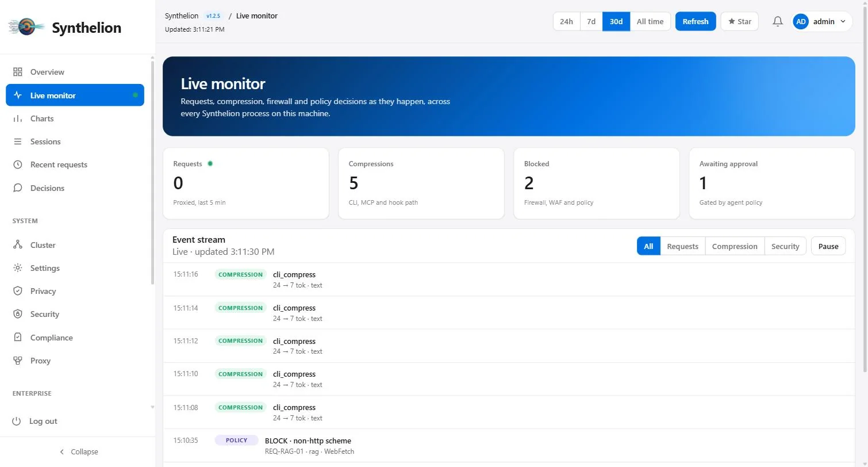Select the All time range
Screen dimensions: 868x467
click(x=650, y=21)
